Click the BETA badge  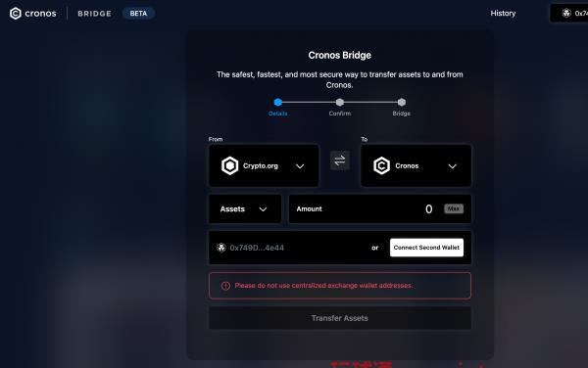(138, 14)
